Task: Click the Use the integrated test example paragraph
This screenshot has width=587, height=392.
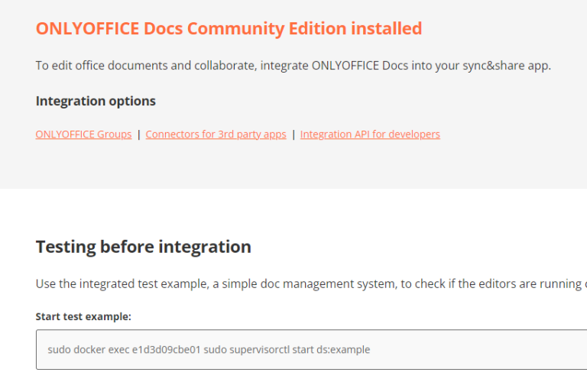Action: coord(311,283)
